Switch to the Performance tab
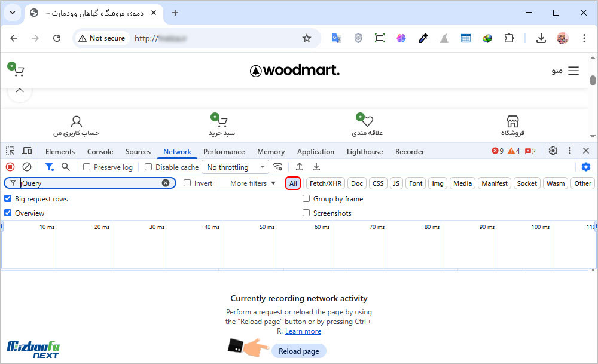This screenshot has height=364, width=598. click(x=224, y=152)
